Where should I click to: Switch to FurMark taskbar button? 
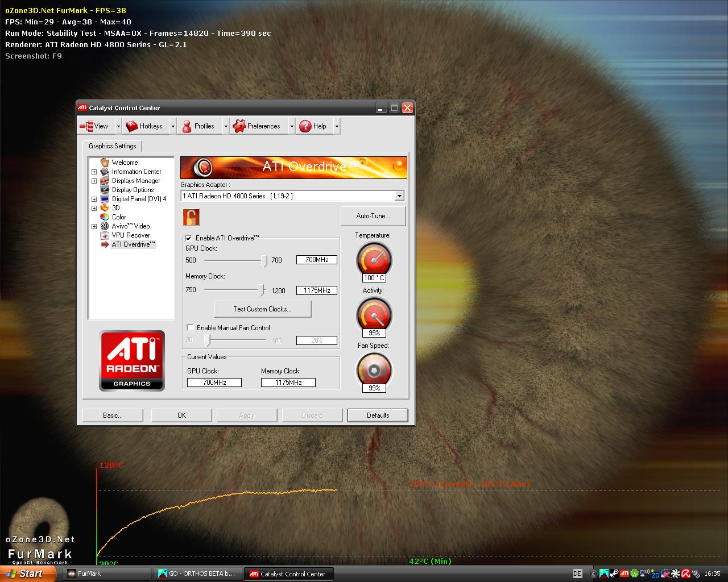[x=107, y=574]
